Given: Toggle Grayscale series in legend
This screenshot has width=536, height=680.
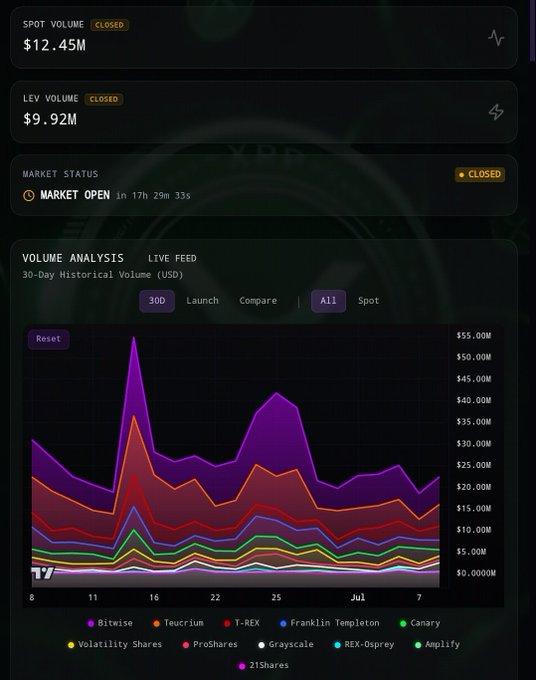Looking at the screenshot, I should (x=286, y=644).
